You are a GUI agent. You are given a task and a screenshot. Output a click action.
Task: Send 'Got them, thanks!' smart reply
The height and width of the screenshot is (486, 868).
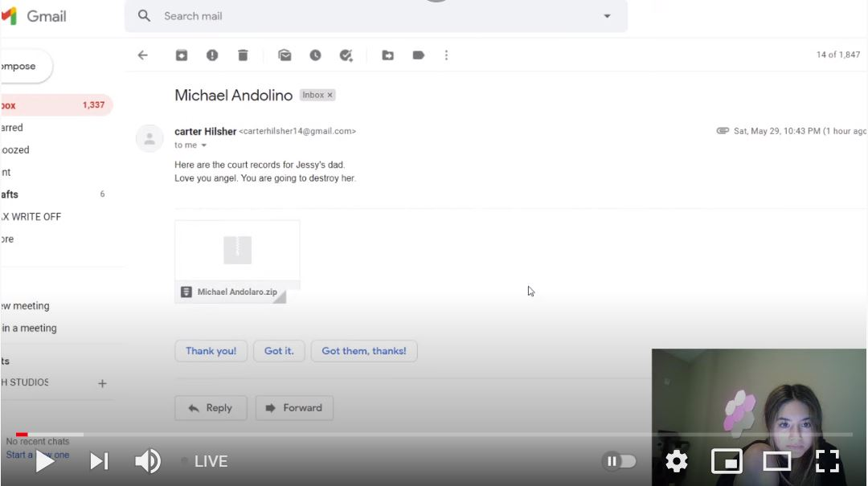364,351
